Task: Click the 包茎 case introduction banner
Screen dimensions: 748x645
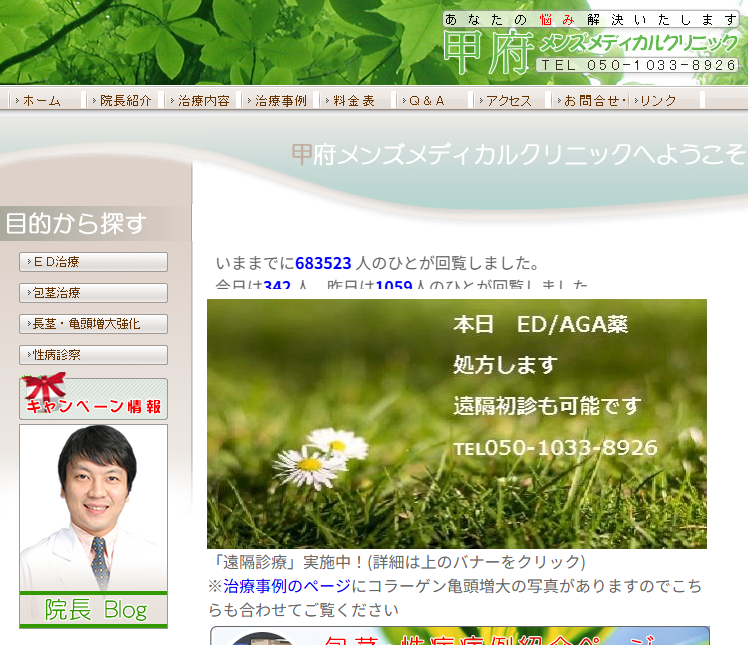Action: [459, 636]
